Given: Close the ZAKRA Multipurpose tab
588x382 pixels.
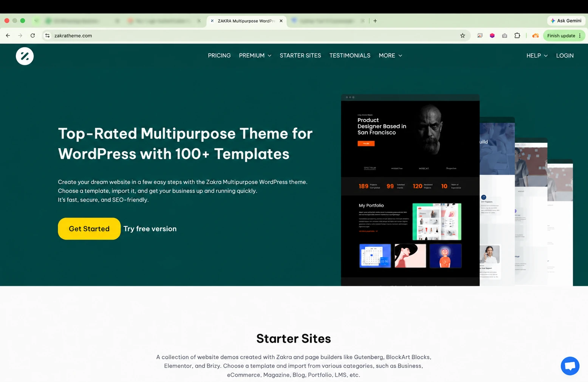Looking at the screenshot, I should (x=281, y=21).
